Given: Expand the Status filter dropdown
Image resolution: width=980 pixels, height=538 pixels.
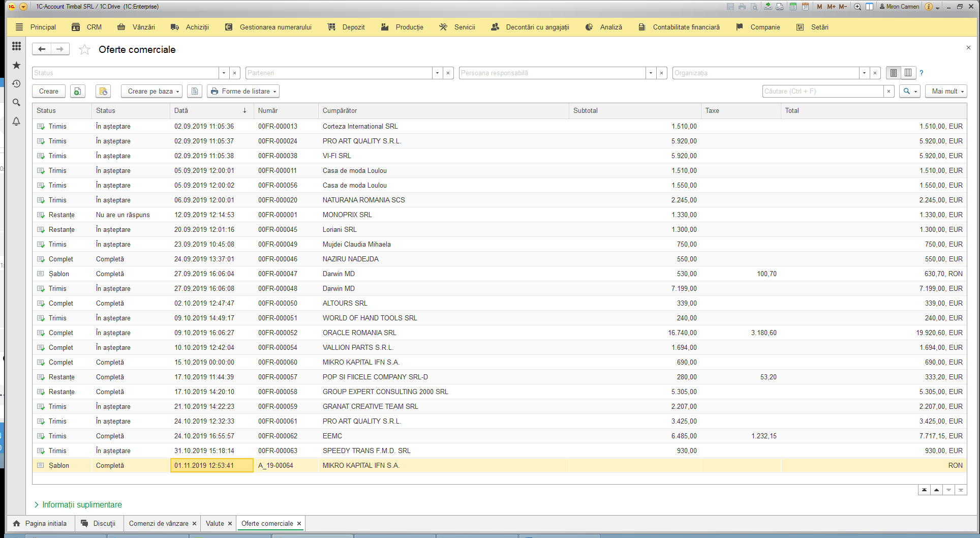Looking at the screenshot, I should 224,73.
